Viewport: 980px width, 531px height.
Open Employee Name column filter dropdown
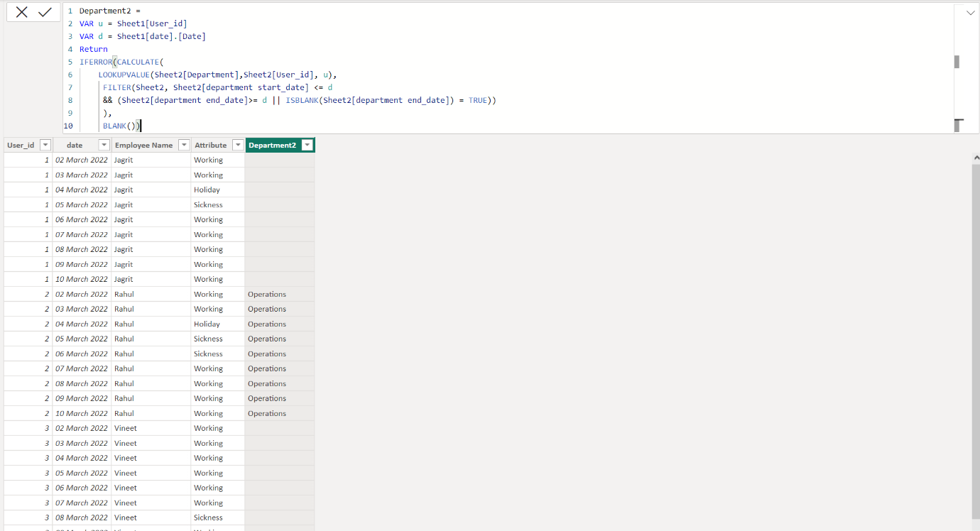pos(184,145)
